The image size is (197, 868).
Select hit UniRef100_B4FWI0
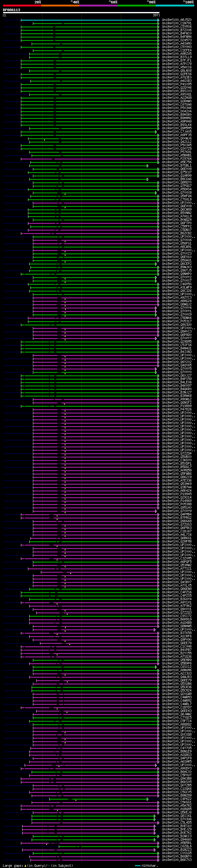point(177,33)
